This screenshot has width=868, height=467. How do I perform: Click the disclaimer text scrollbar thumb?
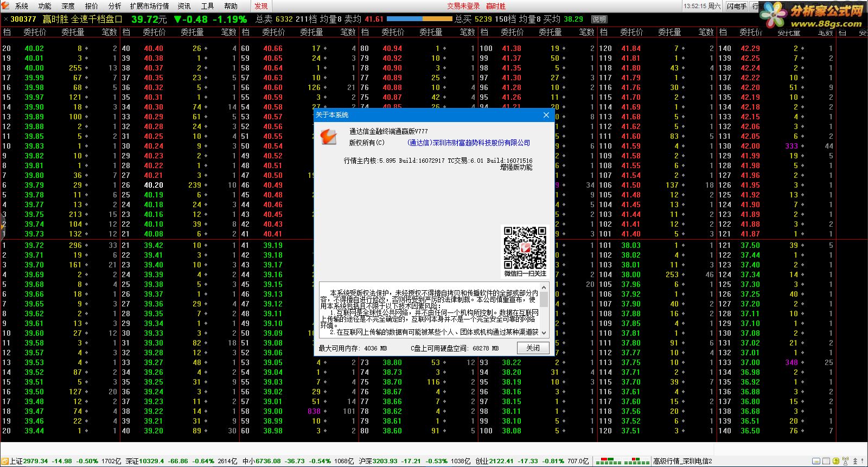click(544, 299)
